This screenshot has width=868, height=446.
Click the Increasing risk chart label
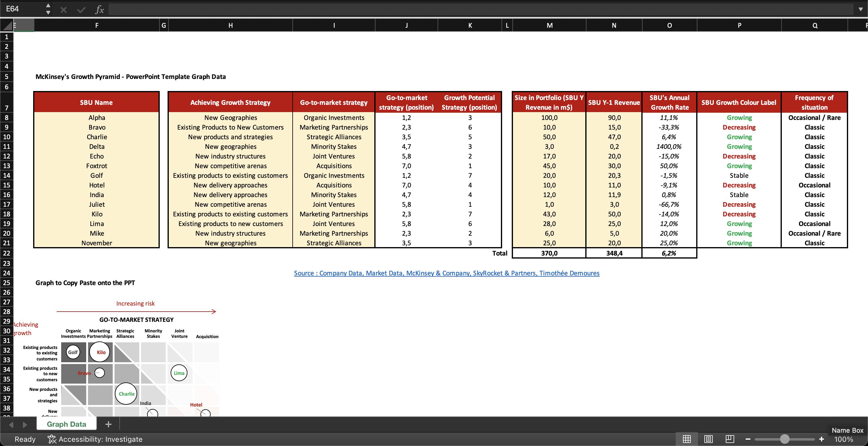tap(135, 303)
